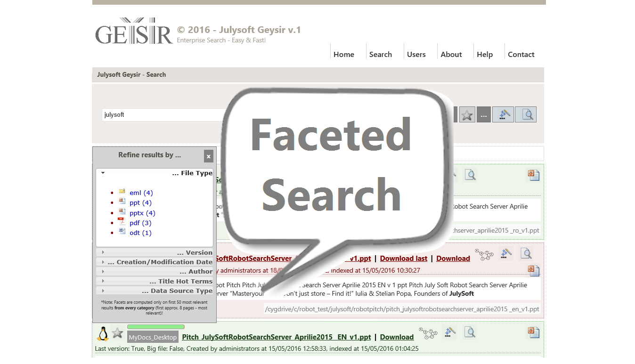Image resolution: width=635 pixels, height=364 pixels.
Task: Open the About menu item
Action: coord(451,54)
